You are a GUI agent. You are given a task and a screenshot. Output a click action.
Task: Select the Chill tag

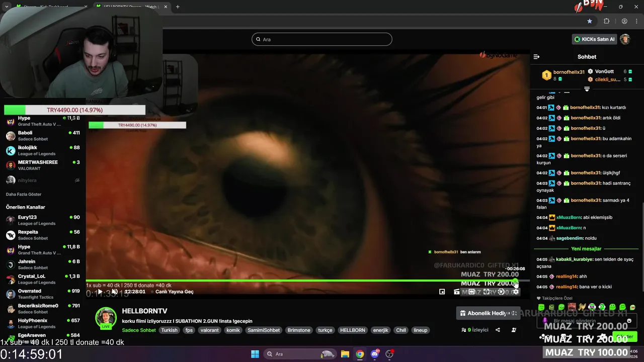click(x=401, y=330)
